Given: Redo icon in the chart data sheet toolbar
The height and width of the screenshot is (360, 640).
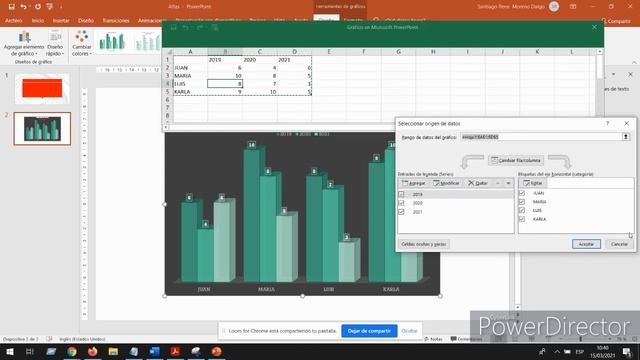Looking at the screenshot, I should coord(200,27).
